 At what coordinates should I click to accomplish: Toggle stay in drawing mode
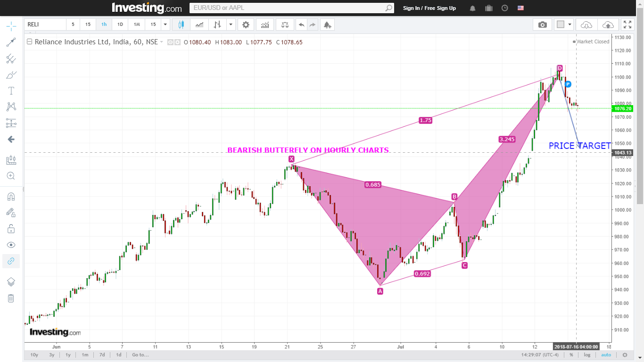point(11,213)
